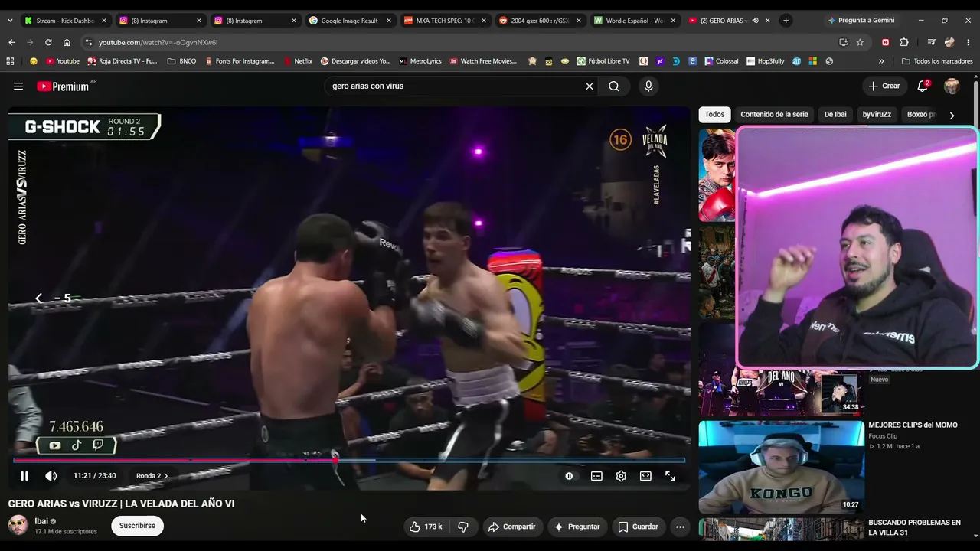
Task: Seek on the red video progress bar
Action: coord(349,460)
